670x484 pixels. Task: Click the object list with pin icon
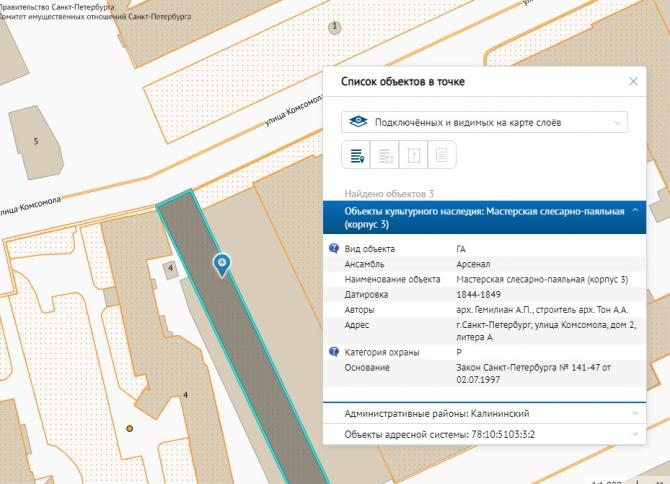(356, 155)
